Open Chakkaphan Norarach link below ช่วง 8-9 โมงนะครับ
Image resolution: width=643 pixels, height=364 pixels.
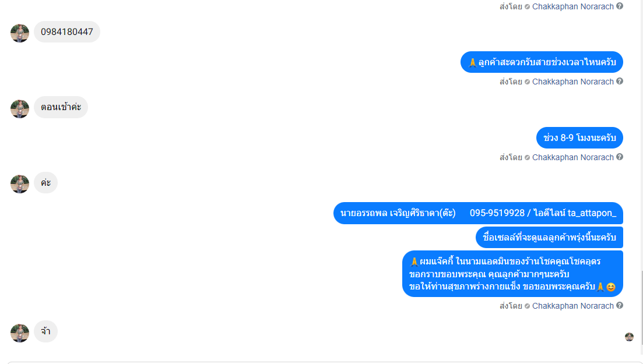tap(573, 157)
